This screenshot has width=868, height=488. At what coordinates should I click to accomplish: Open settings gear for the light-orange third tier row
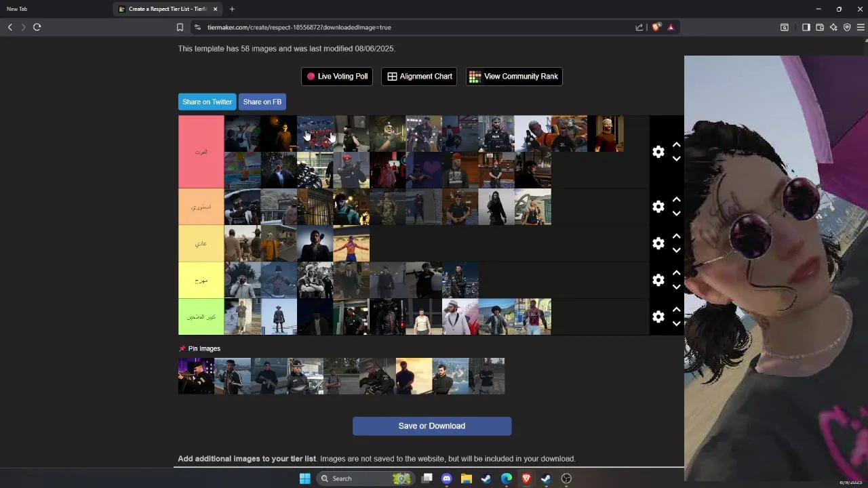[658, 243]
